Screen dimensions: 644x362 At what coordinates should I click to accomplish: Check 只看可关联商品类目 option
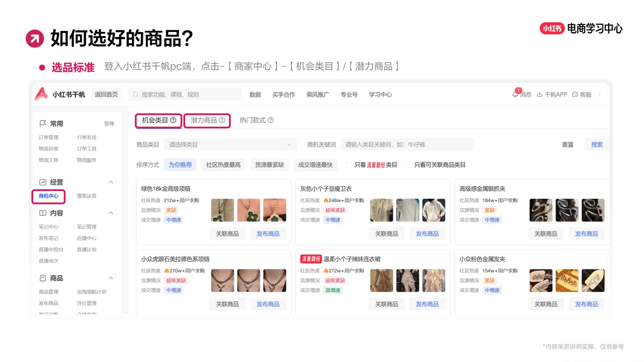pyautogui.click(x=409, y=165)
